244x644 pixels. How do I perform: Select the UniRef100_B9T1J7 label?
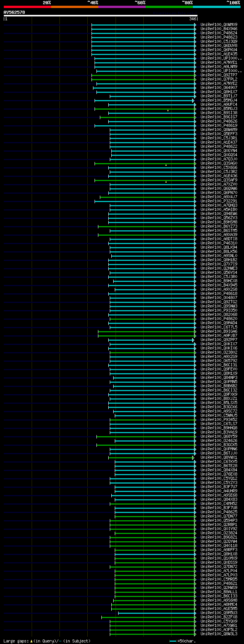[x=219, y=96]
